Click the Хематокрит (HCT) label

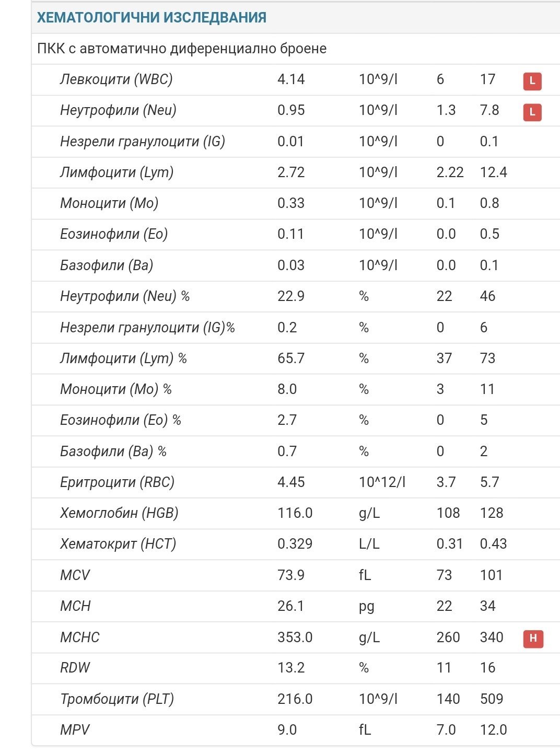(x=118, y=544)
